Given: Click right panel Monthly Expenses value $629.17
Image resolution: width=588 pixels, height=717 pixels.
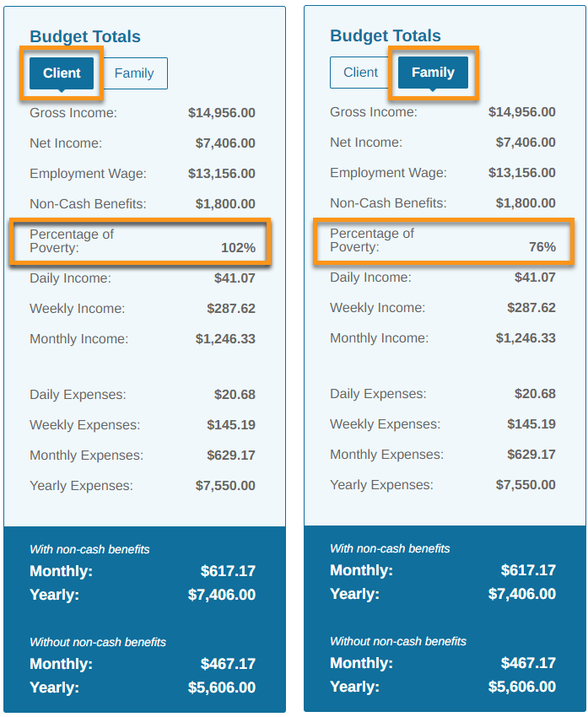Looking at the screenshot, I should tap(531, 455).
